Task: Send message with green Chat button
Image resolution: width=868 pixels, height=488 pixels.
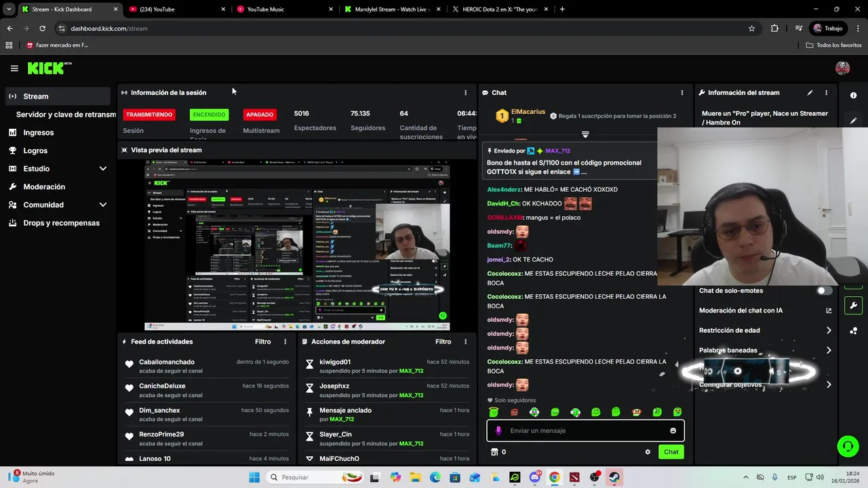Action: click(x=671, y=452)
